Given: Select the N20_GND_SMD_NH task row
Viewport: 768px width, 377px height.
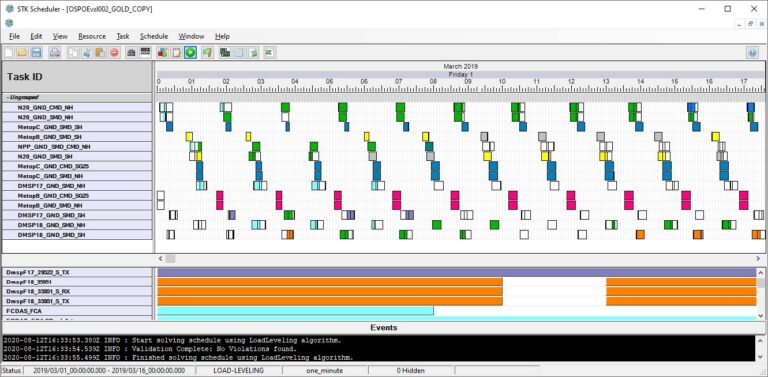Looking at the screenshot, I should 77,117.
